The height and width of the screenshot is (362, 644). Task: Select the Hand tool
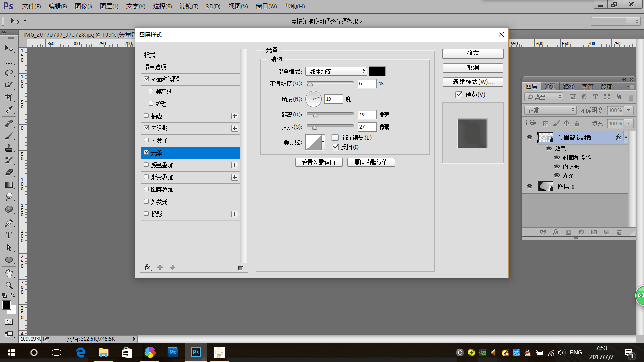[x=9, y=273]
